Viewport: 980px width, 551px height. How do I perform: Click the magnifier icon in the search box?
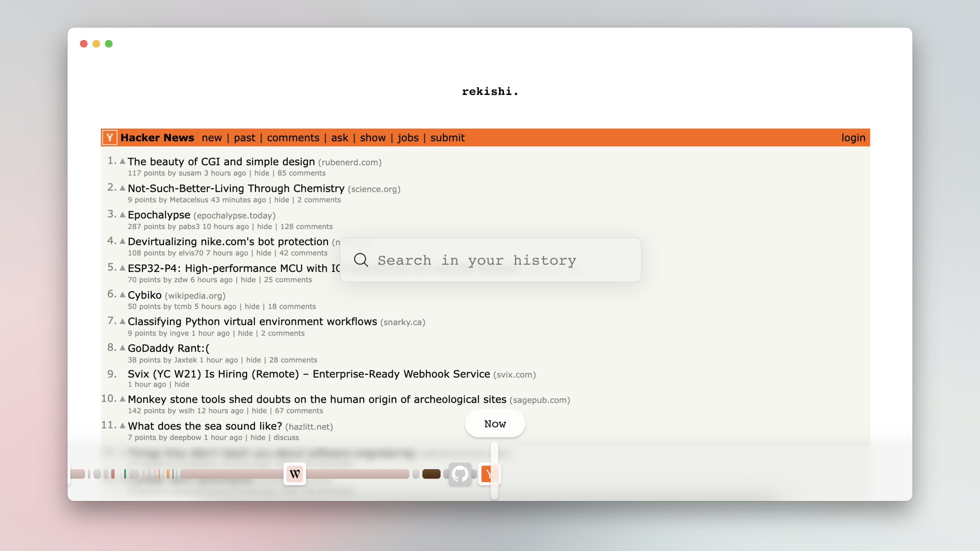361,260
